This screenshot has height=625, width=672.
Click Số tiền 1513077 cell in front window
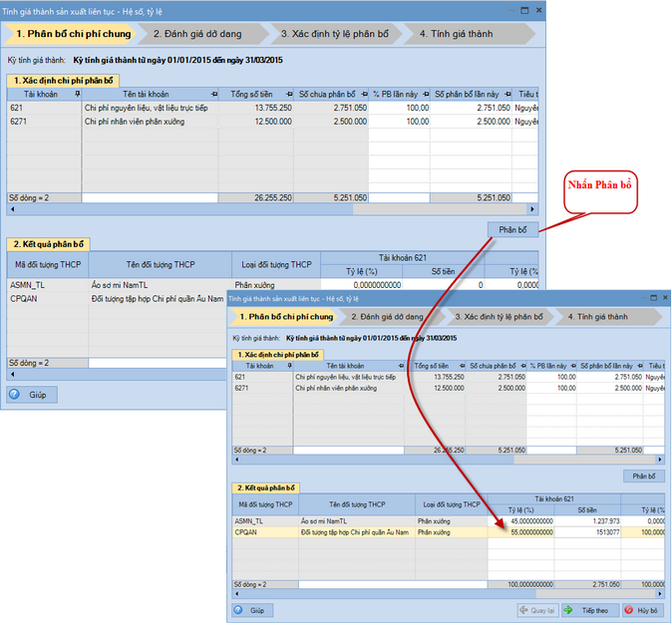[587, 532]
